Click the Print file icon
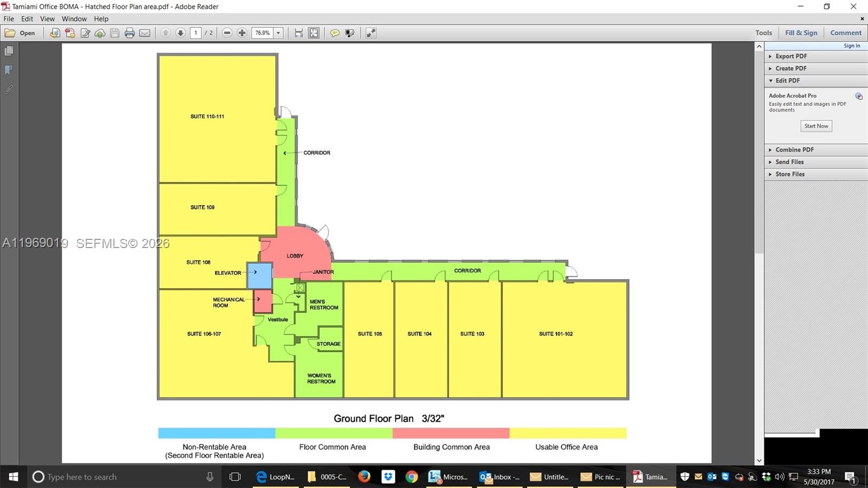Image resolution: width=868 pixels, height=488 pixels. tap(130, 33)
